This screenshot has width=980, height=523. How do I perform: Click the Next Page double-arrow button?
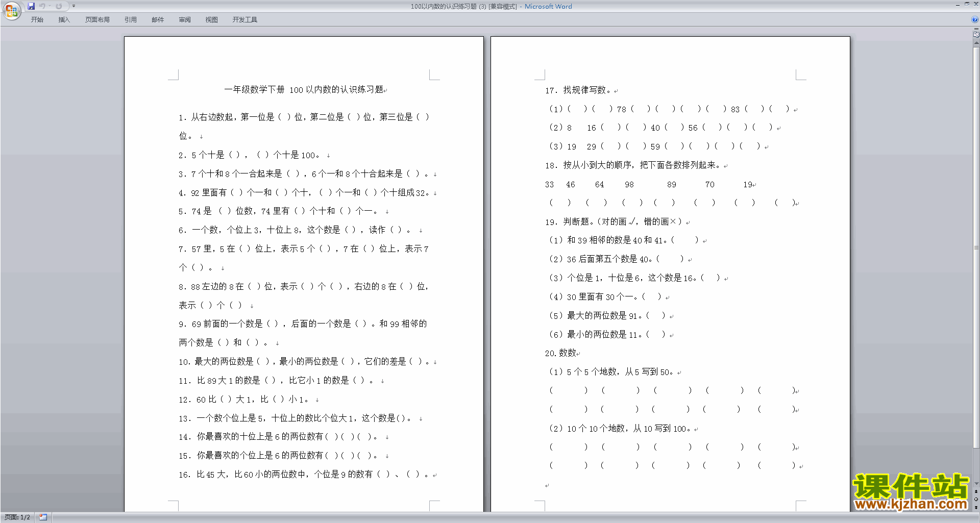tap(976, 508)
